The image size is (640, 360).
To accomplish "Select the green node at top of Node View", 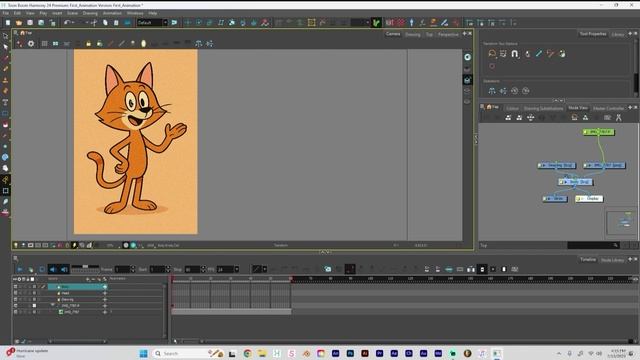I will pos(599,132).
